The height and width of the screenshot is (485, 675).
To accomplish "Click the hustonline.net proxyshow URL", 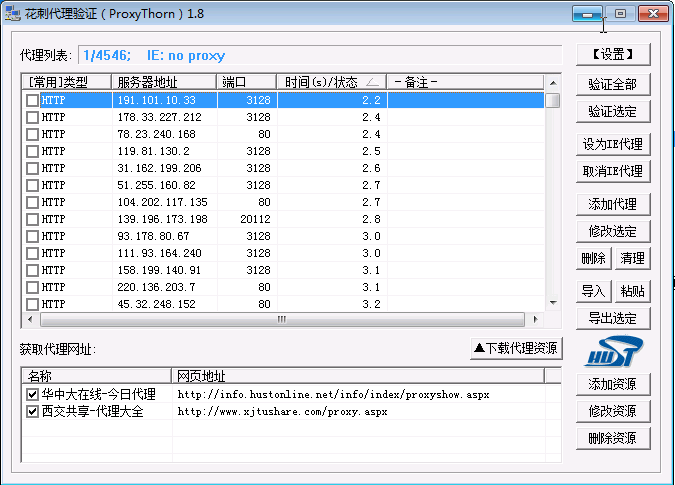I will [x=333, y=394].
